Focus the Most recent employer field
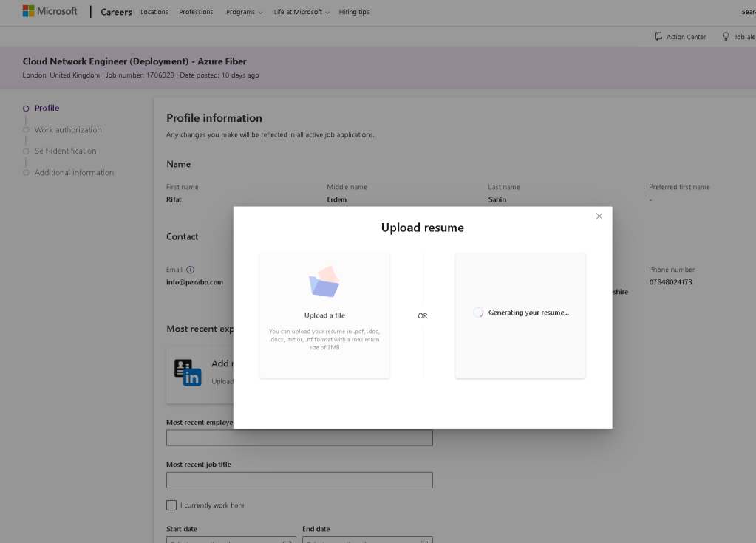Viewport: 756px width, 543px height. pos(299,438)
